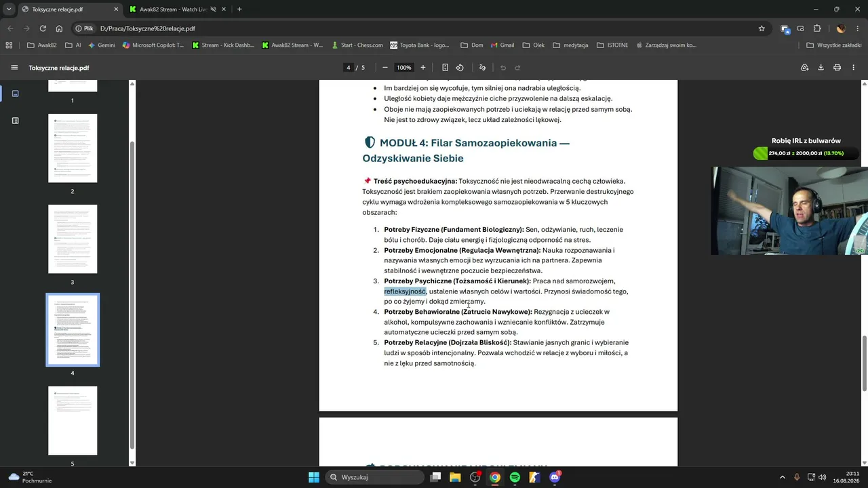The height and width of the screenshot is (488, 868).
Task: Click the document vertical scrollbar thumb
Action: point(864,363)
